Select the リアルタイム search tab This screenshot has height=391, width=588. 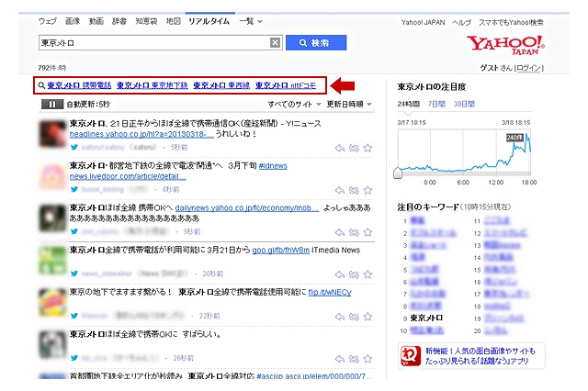(x=209, y=21)
